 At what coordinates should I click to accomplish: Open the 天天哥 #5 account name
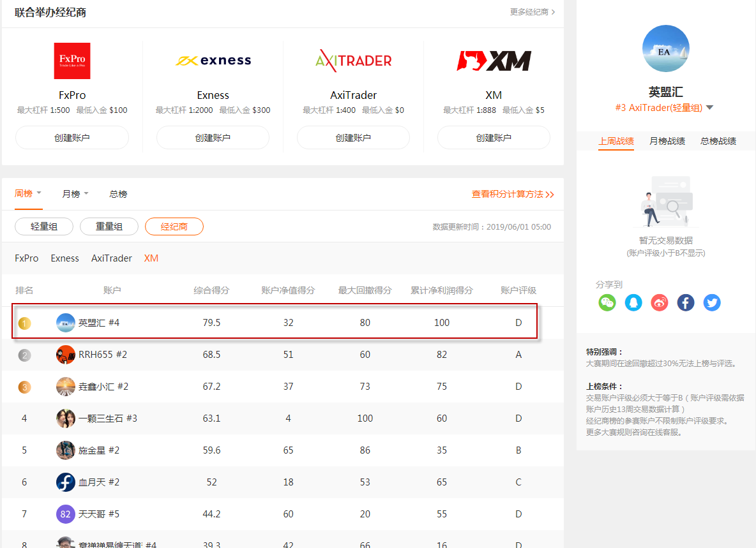99,514
